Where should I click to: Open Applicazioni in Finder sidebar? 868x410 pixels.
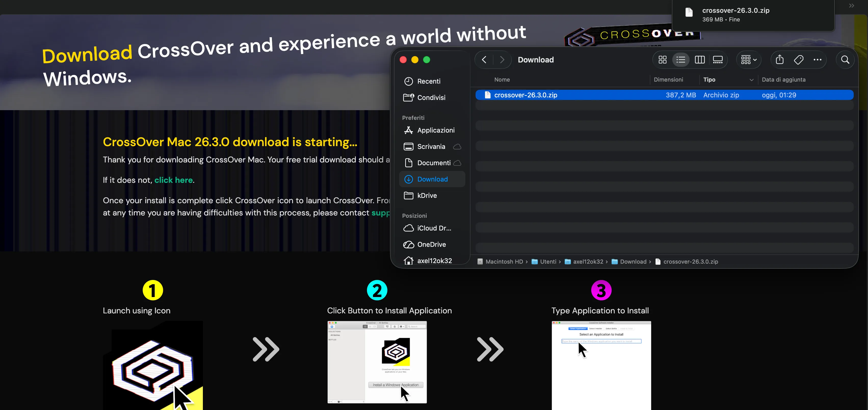click(x=432, y=130)
